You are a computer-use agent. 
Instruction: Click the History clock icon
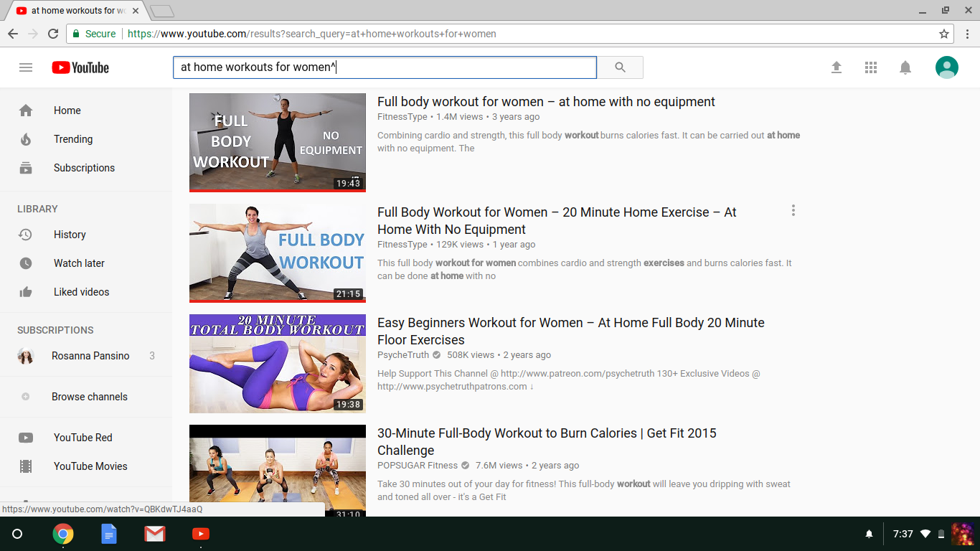(26, 235)
